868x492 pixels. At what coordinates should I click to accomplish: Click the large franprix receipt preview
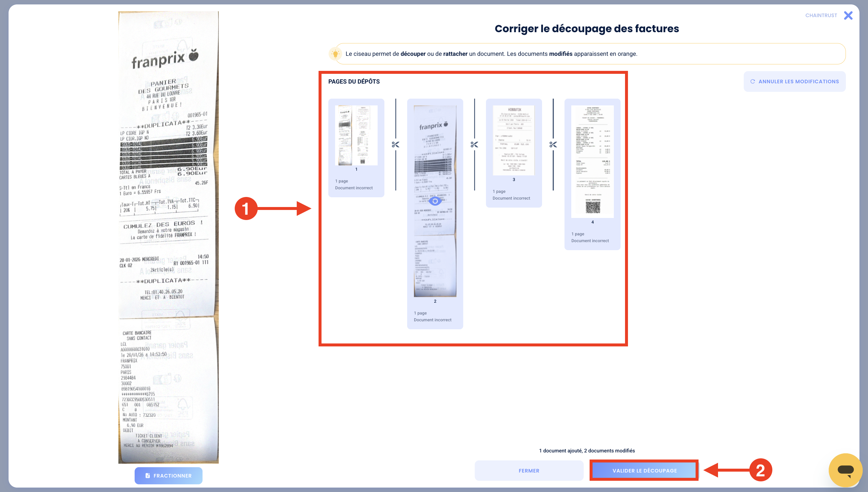[x=168, y=237]
